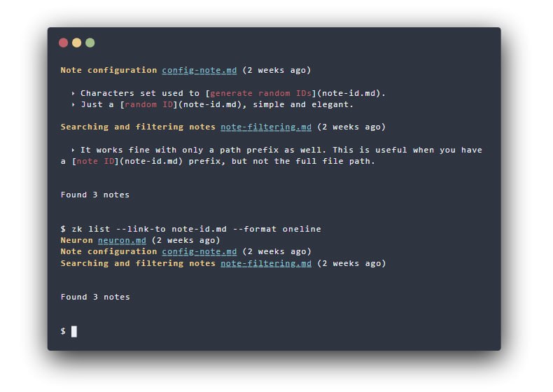Click the yellow minimize window button

pyautogui.click(x=77, y=43)
